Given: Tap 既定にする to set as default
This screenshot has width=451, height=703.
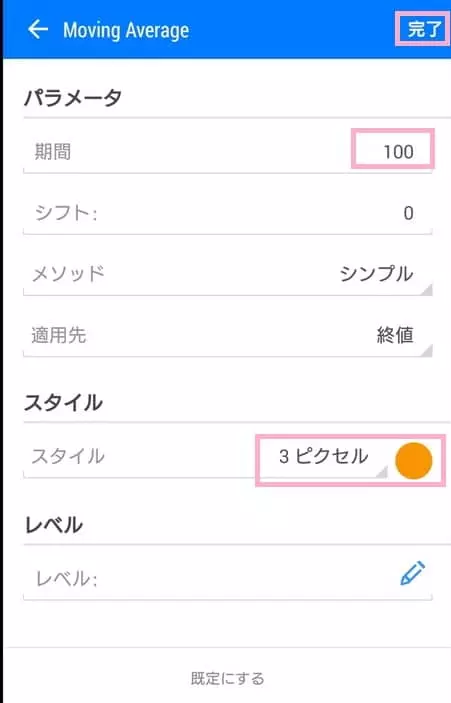Looking at the screenshot, I should 228,678.
